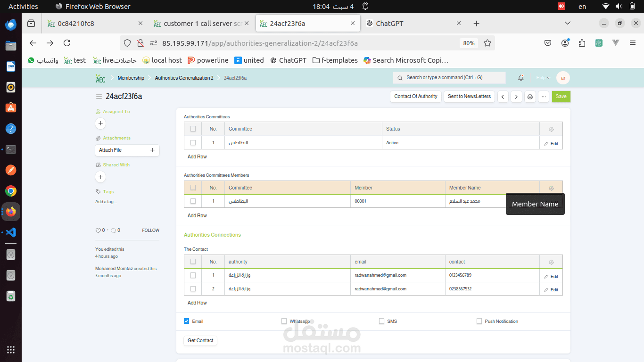Open the 'en' keyboard layout indicator
This screenshot has height=362, width=644.
pos(582,7)
